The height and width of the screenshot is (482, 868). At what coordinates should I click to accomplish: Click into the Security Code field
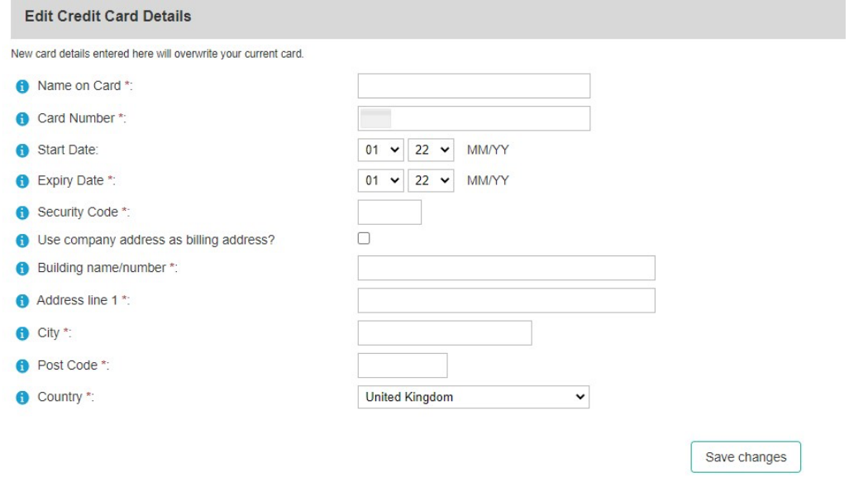click(389, 212)
